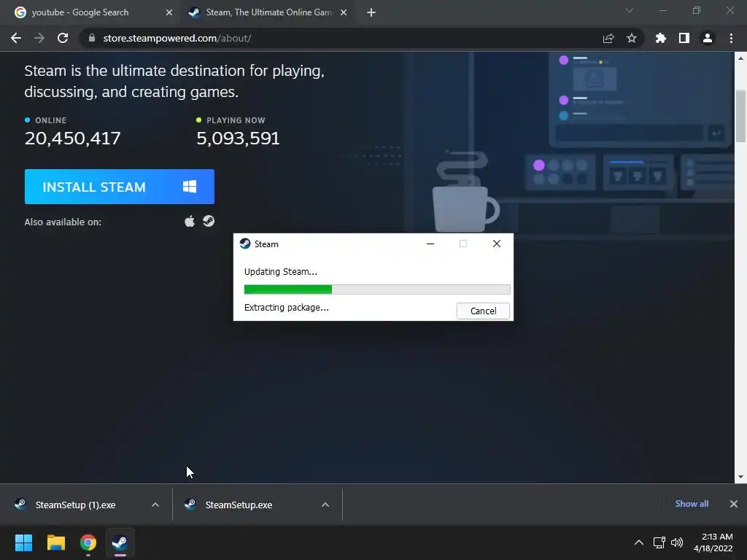The image size is (747, 560).
Task: Click the Chrome taskbar icon
Action: click(x=88, y=542)
